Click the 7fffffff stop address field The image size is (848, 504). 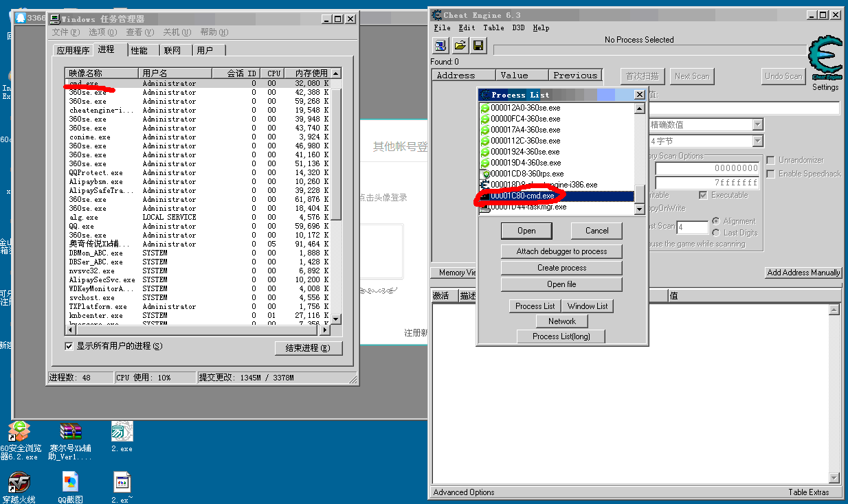click(x=707, y=183)
